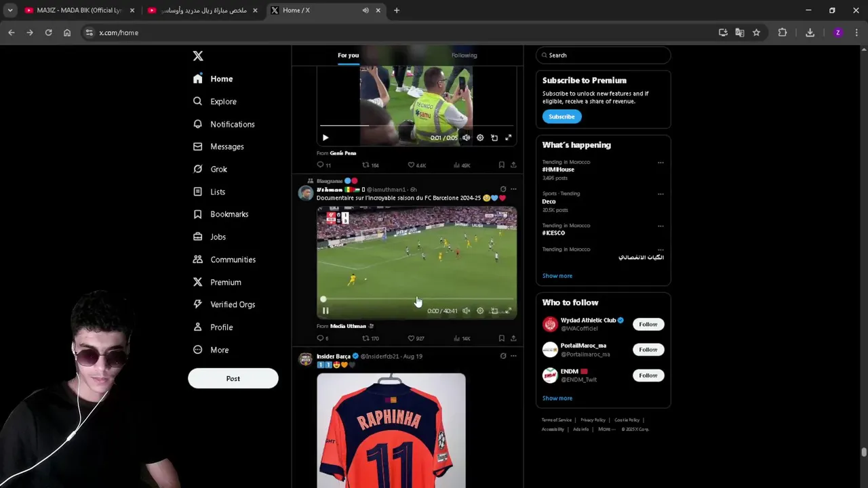
Task: Seek the Barcelona documentary progress bar
Action: 416,299
